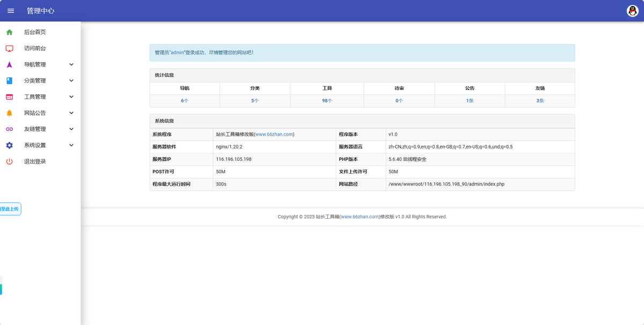This screenshot has height=325, width=644.
Task: Open the 1条 announcement count link
Action: 470,101
